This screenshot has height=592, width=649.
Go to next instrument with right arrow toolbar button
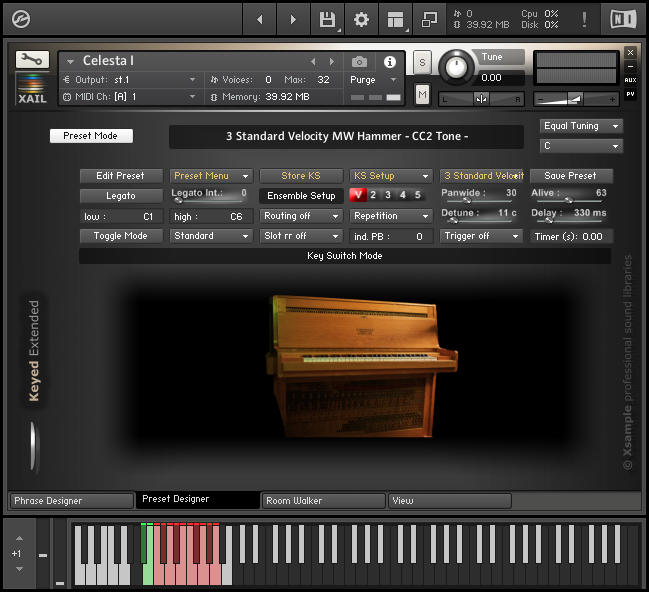tap(293, 19)
